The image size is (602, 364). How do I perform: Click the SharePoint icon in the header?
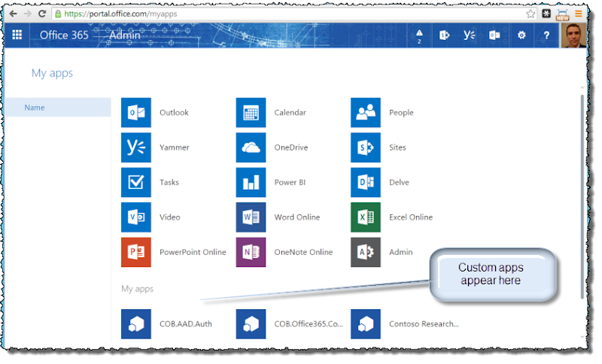click(444, 35)
